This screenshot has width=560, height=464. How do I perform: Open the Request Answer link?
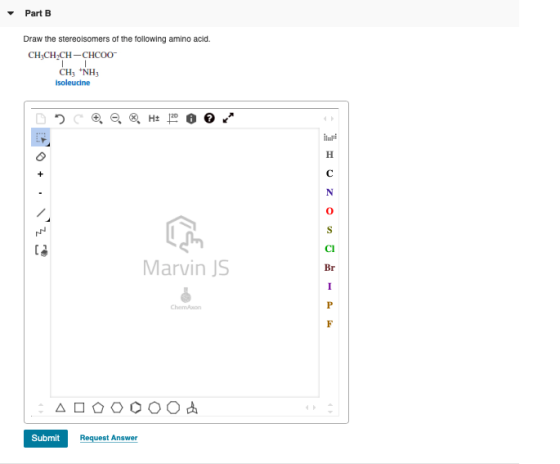(x=109, y=438)
